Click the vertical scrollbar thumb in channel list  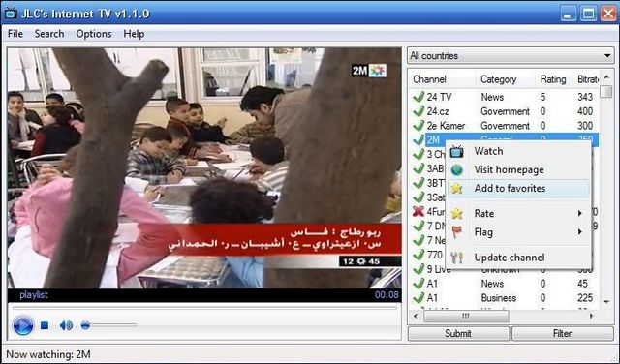pyautogui.click(x=606, y=92)
